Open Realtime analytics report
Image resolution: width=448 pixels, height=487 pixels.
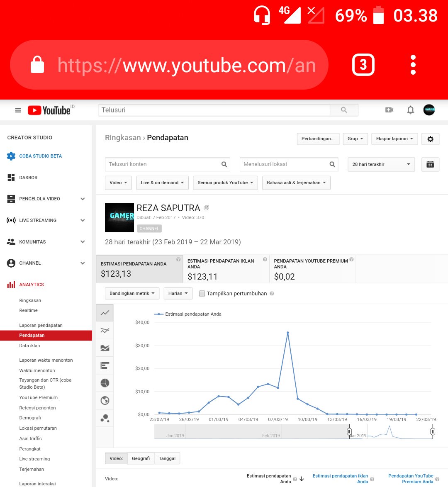28,310
